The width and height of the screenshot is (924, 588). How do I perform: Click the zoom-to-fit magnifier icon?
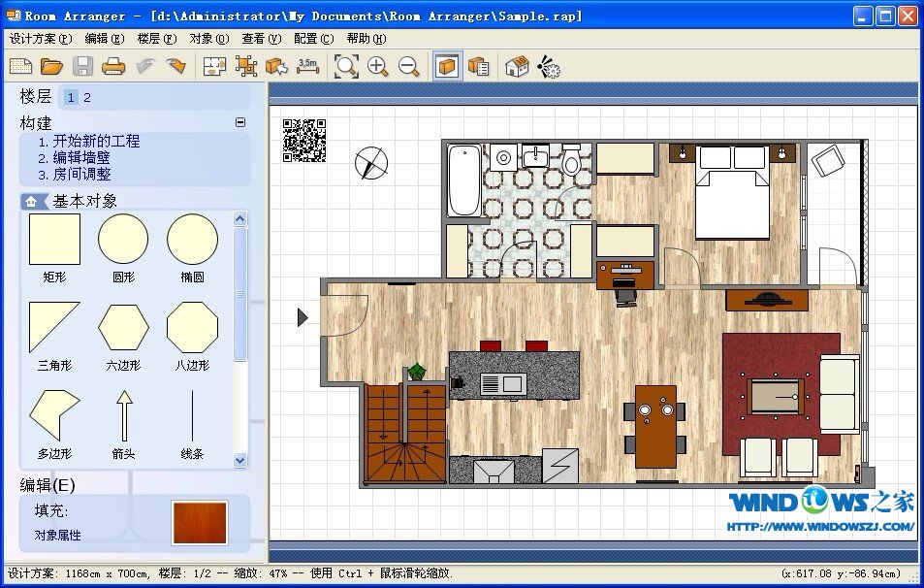pos(346,66)
